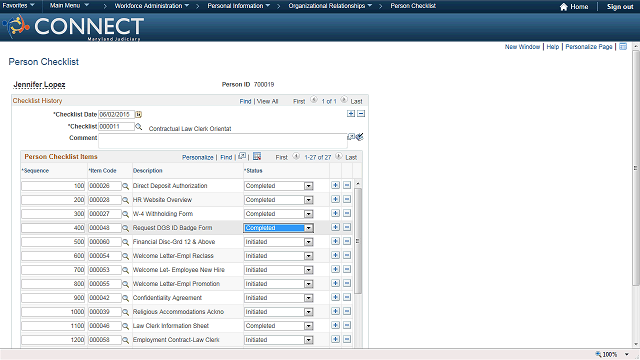The height and width of the screenshot is (360, 640).
Task: Look up the item code for Employment Contract-Law Clerk
Action: click(126, 340)
